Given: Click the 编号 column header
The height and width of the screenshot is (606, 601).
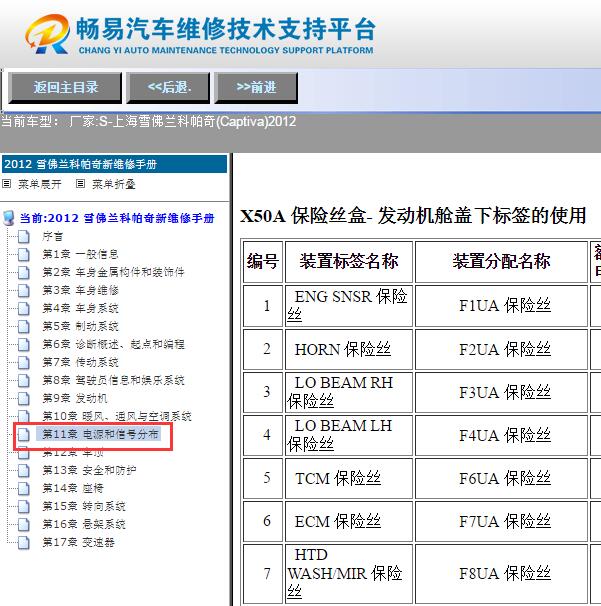Looking at the screenshot, I should click(x=263, y=262).
